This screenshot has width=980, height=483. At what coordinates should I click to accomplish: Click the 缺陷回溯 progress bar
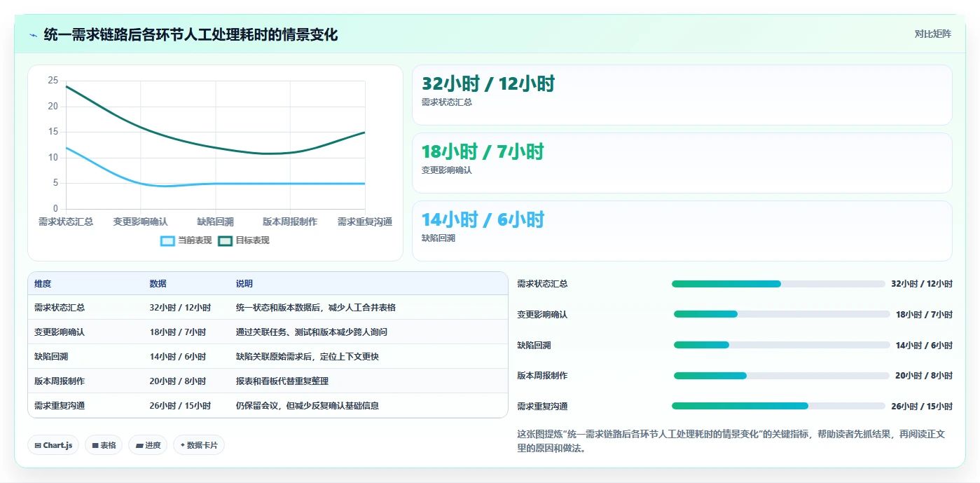pos(782,345)
